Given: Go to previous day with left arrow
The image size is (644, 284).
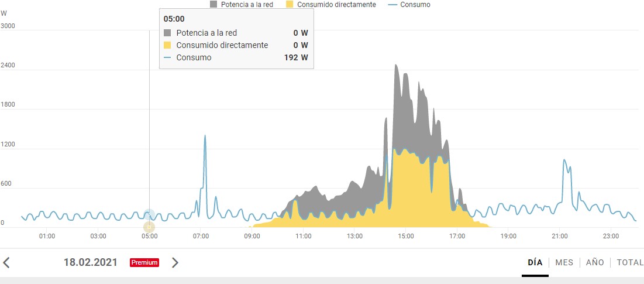Looking at the screenshot, I should (x=6, y=262).
